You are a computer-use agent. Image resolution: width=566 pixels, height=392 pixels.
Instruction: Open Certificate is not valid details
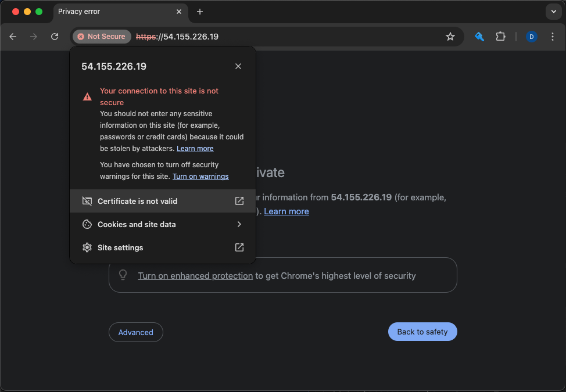(x=163, y=201)
